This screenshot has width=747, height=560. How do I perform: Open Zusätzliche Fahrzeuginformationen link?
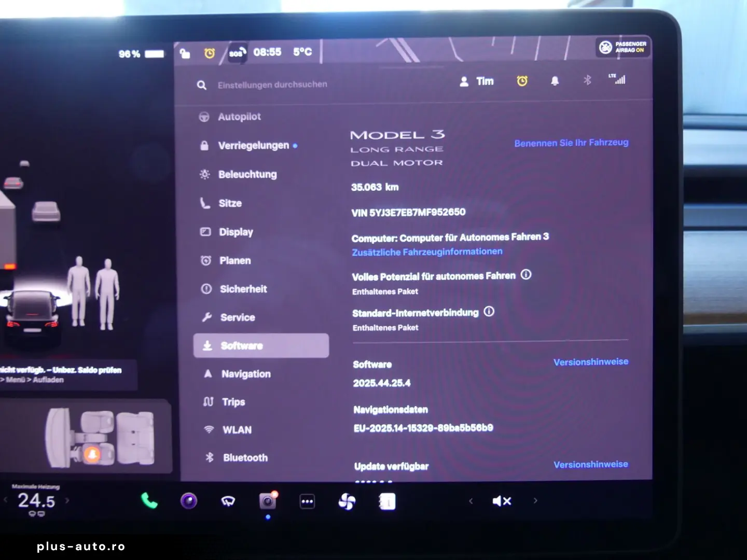[x=427, y=252]
